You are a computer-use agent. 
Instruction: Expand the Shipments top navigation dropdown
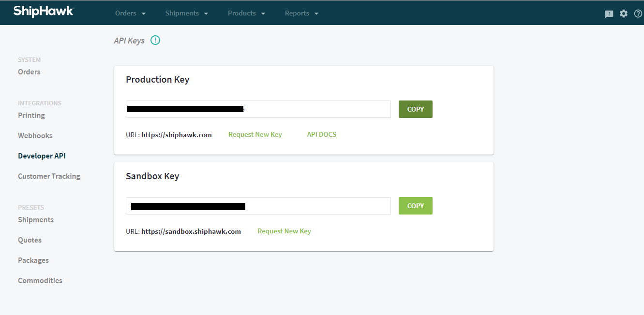click(187, 13)
